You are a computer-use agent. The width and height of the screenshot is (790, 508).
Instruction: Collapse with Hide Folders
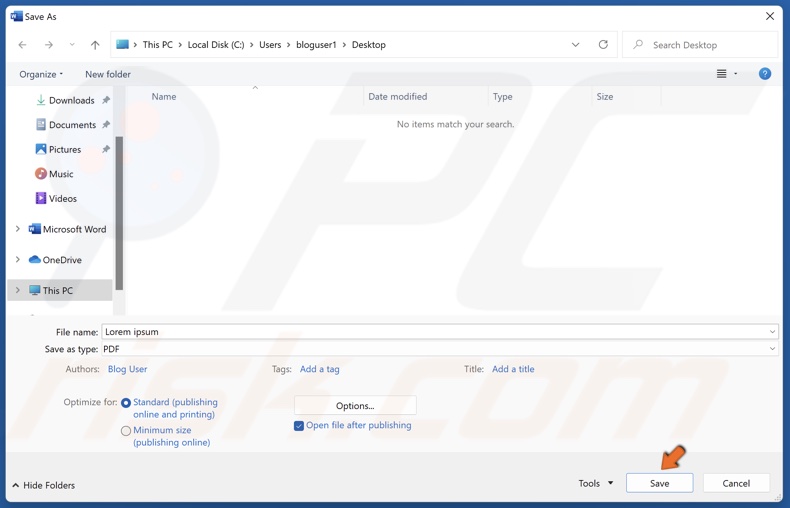pyautogui.click(x=43, y=485)
